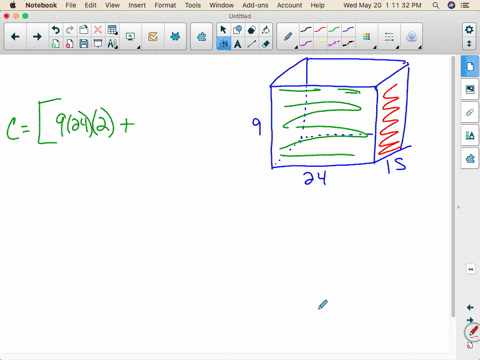The image size is (480, 360).
Task: Open the Add-ons puzzle tab in sidebar
Action: pyautogui.click(x=470, y=159)
